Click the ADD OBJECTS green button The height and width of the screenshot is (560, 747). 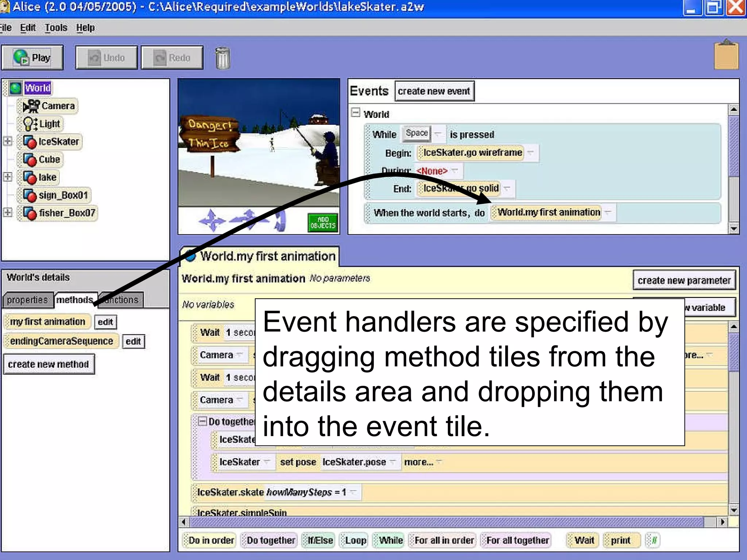click(x=322, y=223)
